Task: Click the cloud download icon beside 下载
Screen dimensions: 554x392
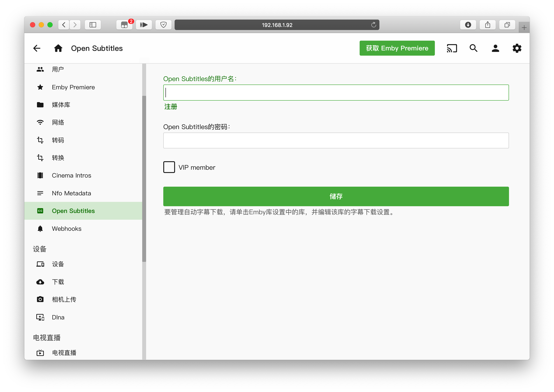Action: click(40, 282)
